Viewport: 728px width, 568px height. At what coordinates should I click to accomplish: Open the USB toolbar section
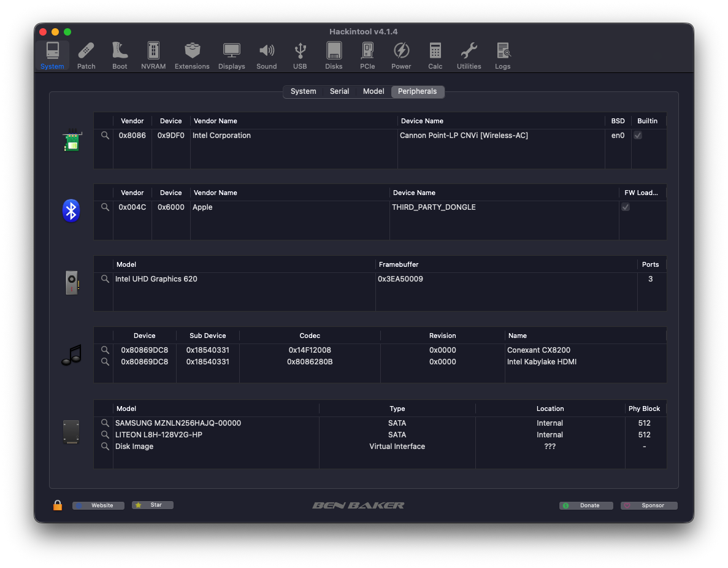tap(300, 56)
